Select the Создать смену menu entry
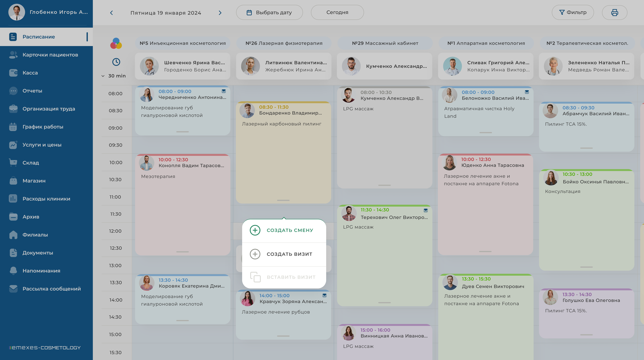Screen dimensions: 644x360 [x=284, y=230]
